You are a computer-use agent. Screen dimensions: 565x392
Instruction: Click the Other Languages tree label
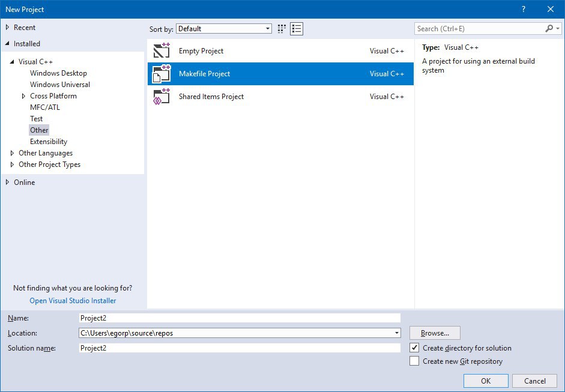point(46,153)
